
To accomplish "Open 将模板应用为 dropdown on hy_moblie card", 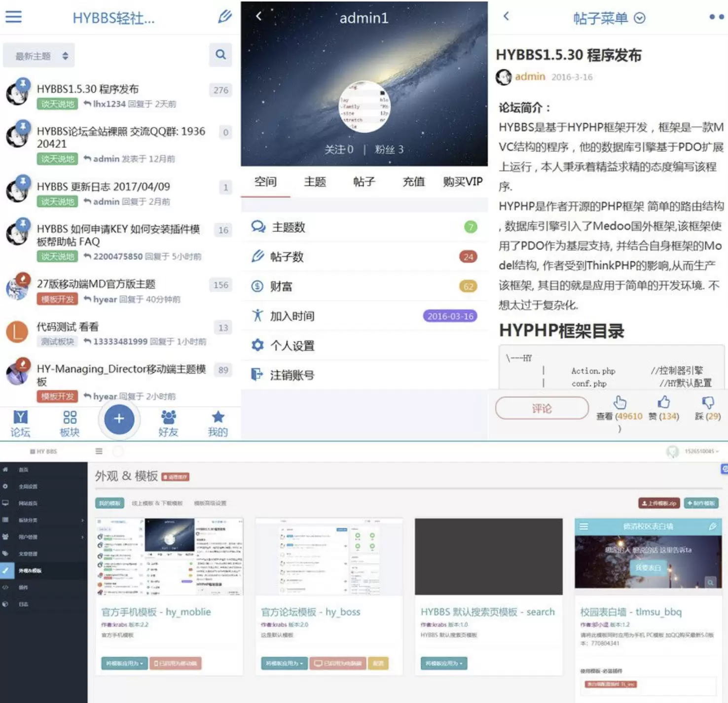I will (124, 664).
